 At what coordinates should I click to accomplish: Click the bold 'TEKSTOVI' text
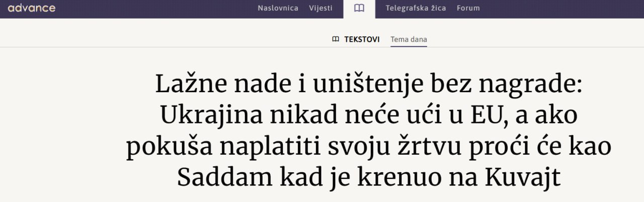click(x=362, y=39)
